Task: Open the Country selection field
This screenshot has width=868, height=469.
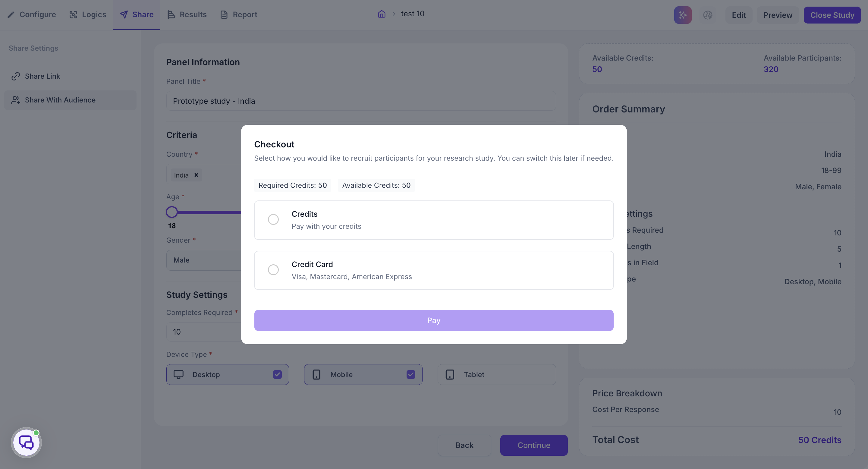Action: pos(204,174)
